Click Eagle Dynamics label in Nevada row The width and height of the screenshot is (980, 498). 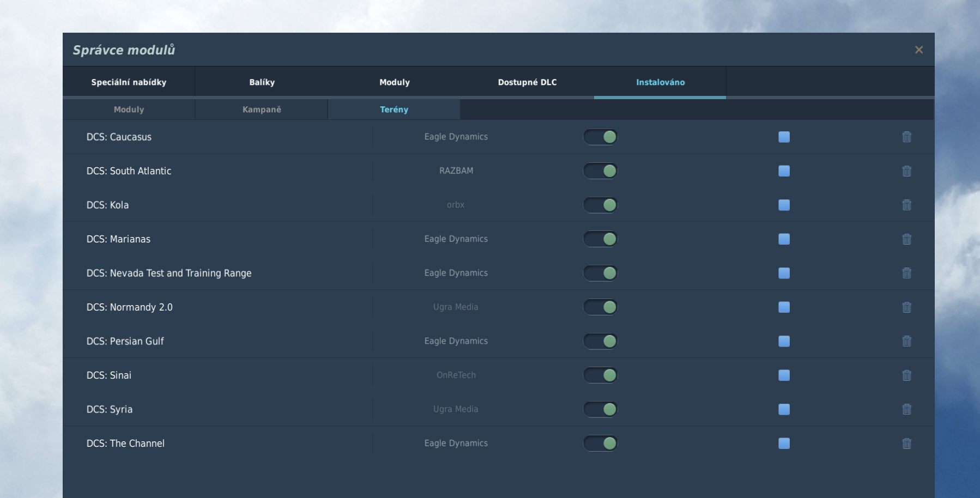tap(456, 273)
